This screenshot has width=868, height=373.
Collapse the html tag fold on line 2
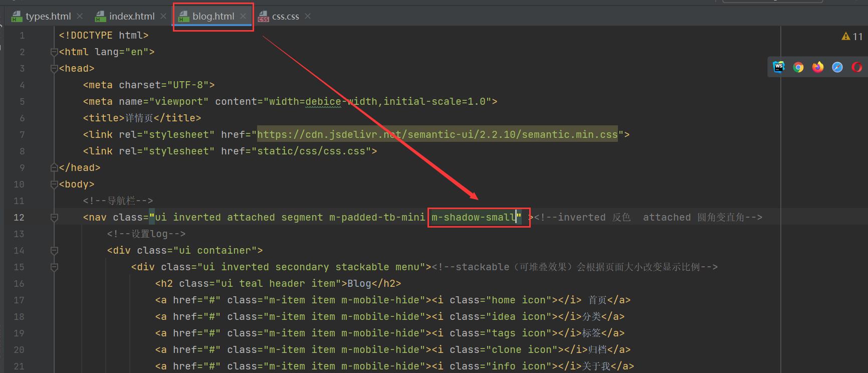(x=54, y=52)
